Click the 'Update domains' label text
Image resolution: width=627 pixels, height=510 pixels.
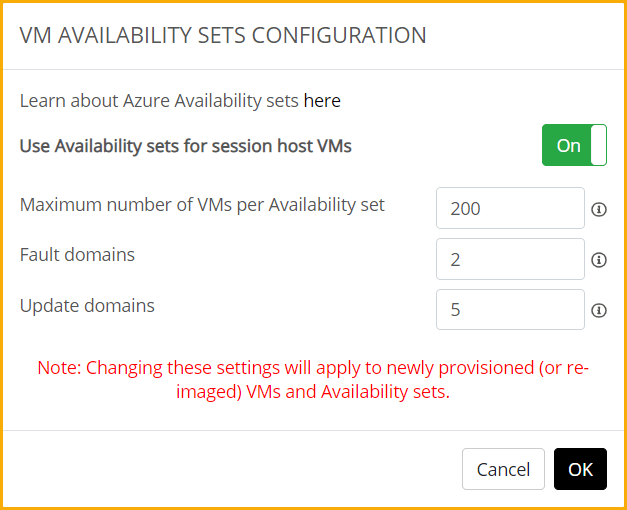click(x=87, y=306)
